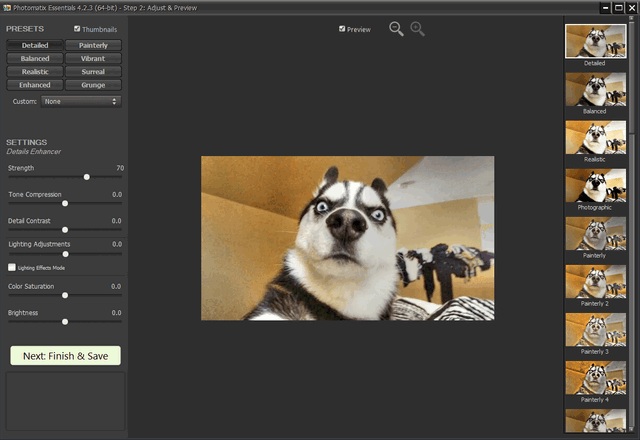The height and width of the screenshot is (440, 640).
Task: Enable Lighting Effects Mode checkbox
Action: [12, 268]
